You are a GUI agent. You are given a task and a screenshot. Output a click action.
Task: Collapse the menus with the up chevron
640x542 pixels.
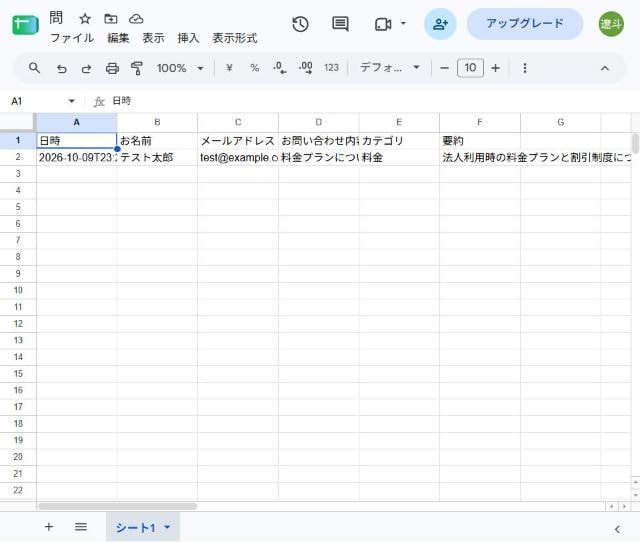click(604, 68)
